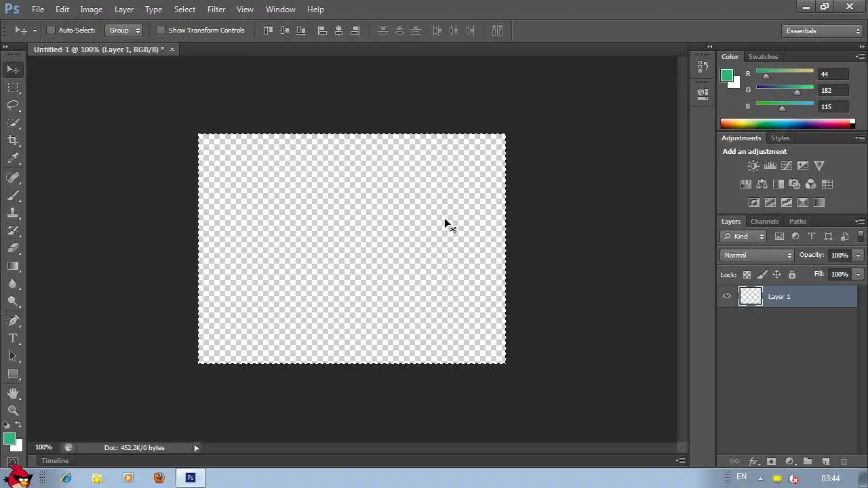Hide Layer 1 using eye icon
The width and height of the screenshot is (868, 488).
click(727, 296)
